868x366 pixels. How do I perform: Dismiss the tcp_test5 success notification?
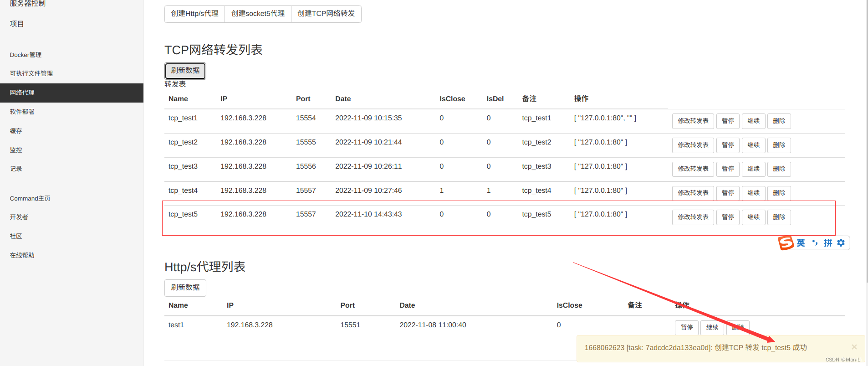(x=854, y=347)
